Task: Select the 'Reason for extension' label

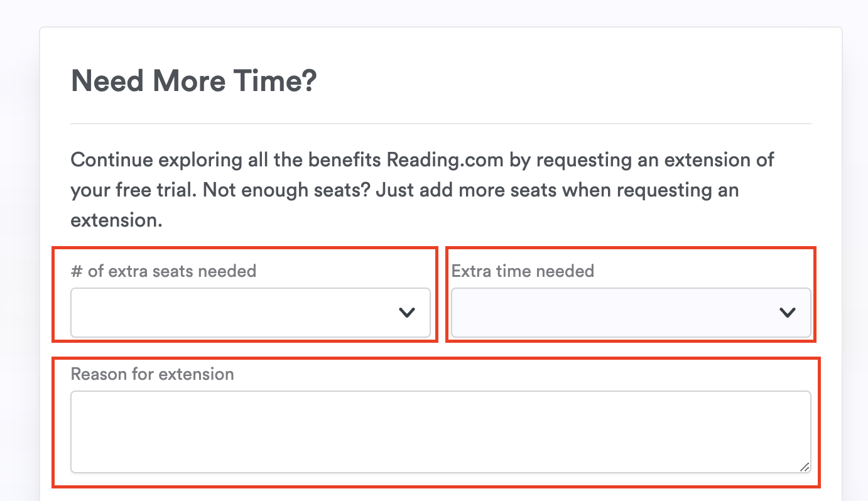Action: pyautogui.click(x=152, y=374)
